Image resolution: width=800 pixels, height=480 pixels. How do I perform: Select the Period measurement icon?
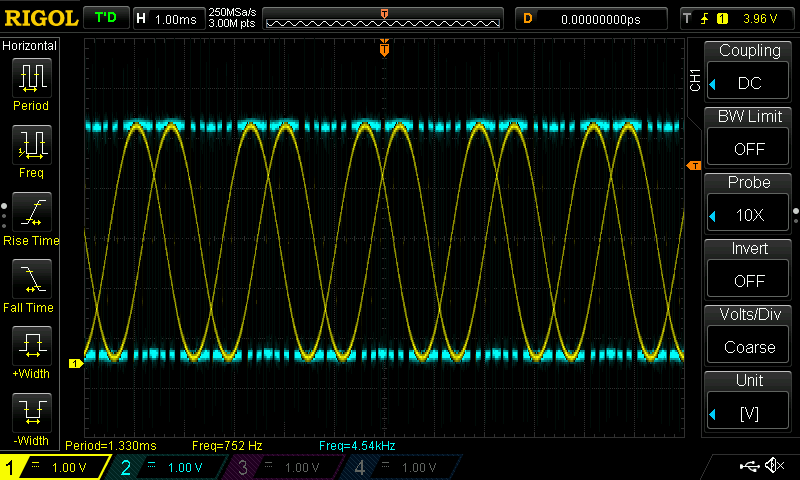coord(31,79)
